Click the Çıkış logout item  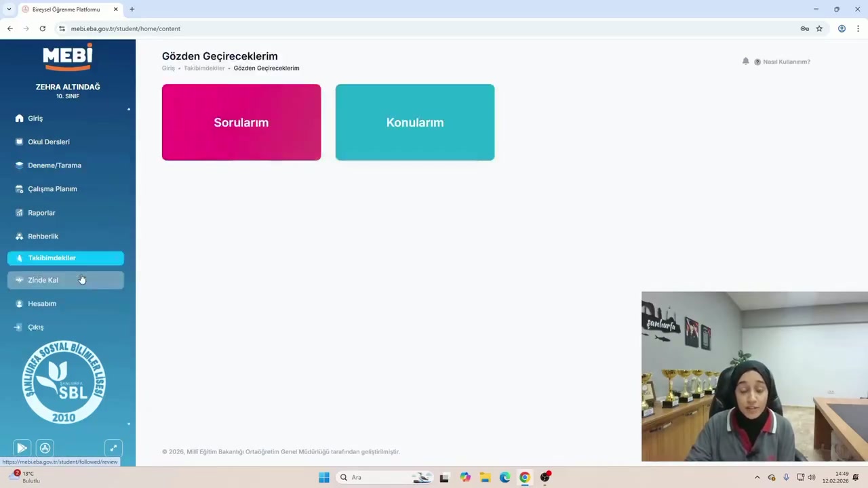pos(35,327)
